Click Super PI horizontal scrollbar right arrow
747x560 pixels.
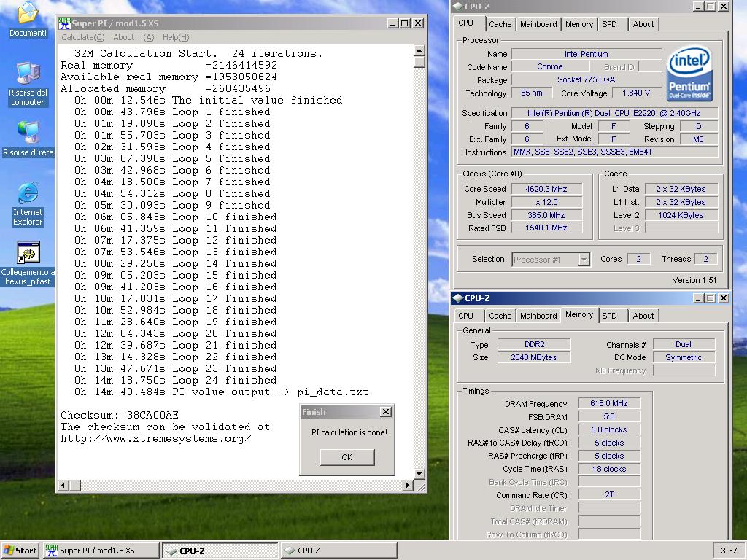point(407,485)
